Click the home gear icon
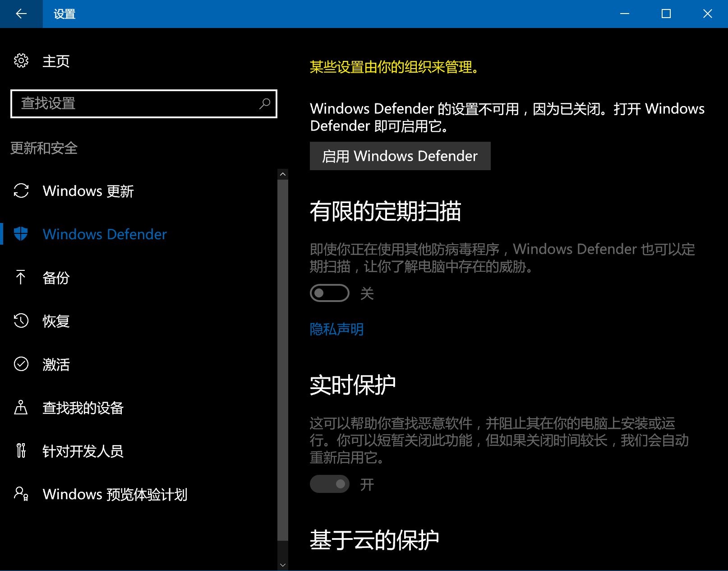Viewport: 728px width, 571px height. 21,60
